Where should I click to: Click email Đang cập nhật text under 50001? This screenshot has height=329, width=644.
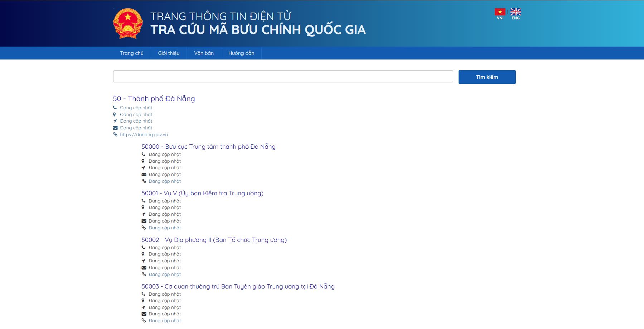[x=165, y=221]
